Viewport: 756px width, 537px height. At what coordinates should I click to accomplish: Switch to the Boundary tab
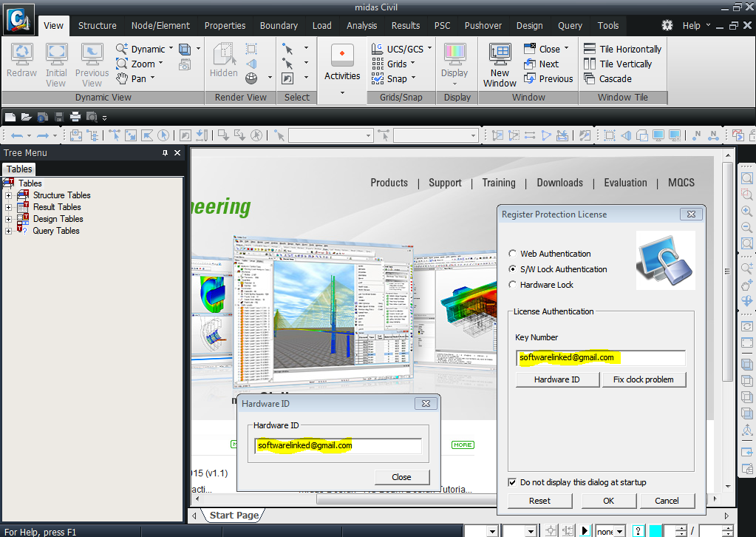click(x=279, y=26)
